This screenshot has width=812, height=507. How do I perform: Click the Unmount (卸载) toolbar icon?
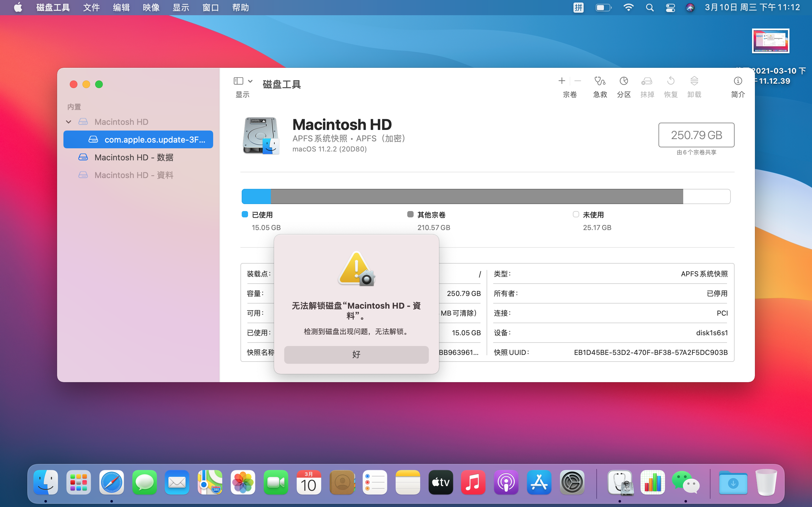(x=694, y=81)
